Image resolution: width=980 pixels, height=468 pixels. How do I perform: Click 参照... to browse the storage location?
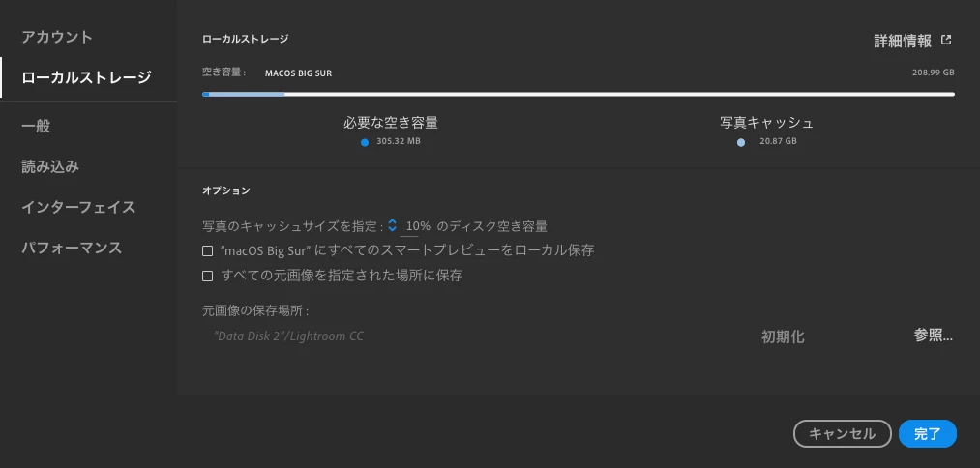pos(934,336)
